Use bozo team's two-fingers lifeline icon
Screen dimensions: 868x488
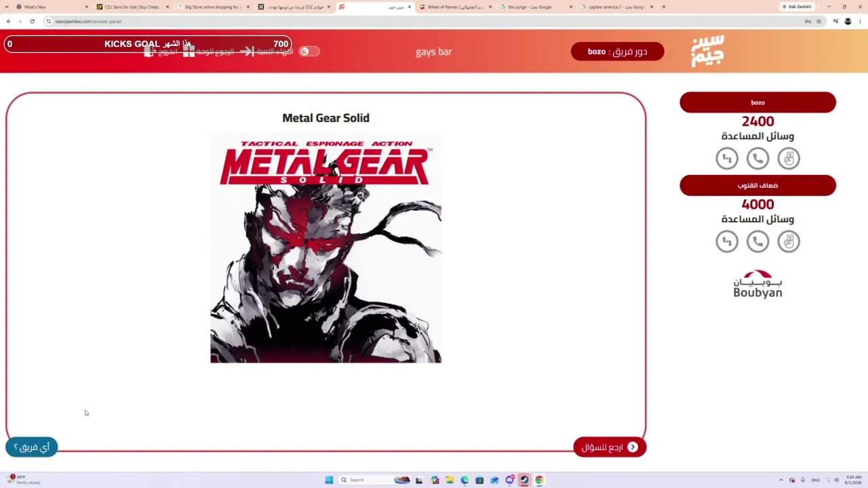click(789, 159)
